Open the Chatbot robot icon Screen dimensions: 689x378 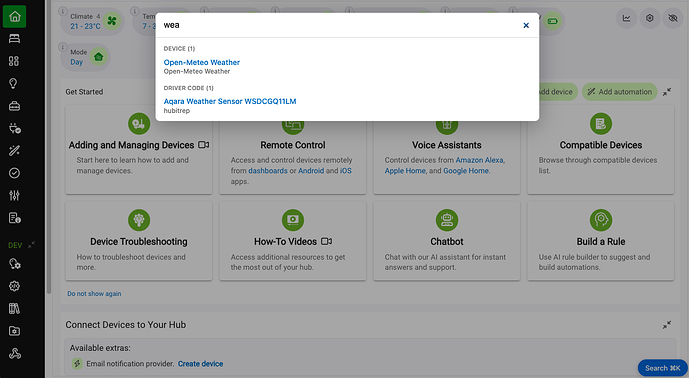click(447, 220)
